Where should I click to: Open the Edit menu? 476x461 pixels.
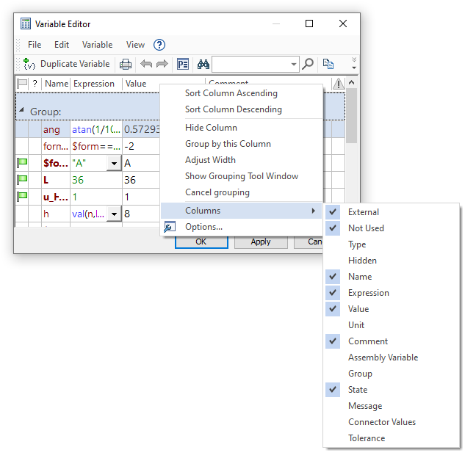[62, 45]
